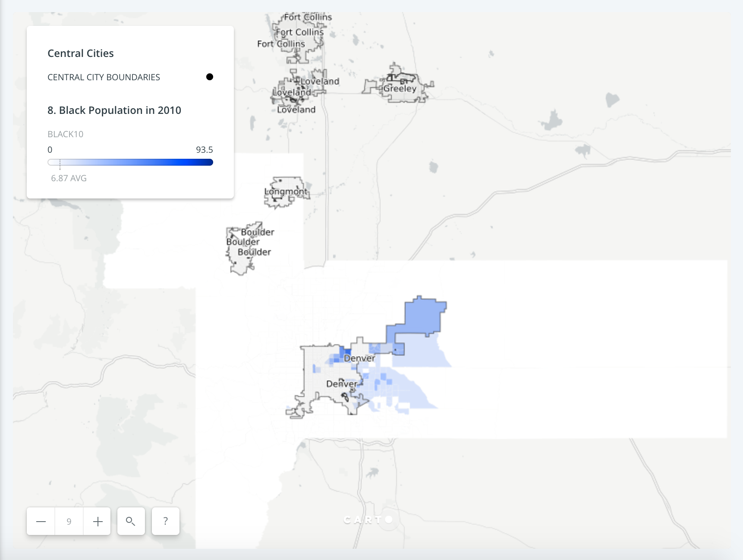743x560 pixels.
Task: Zoom out with the minus button
Action: coord(41,521)
